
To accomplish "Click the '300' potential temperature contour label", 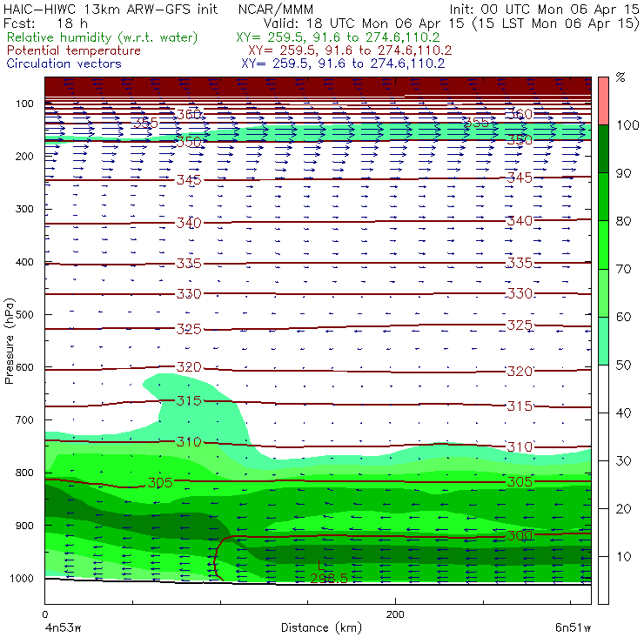I will click(520, 535).
